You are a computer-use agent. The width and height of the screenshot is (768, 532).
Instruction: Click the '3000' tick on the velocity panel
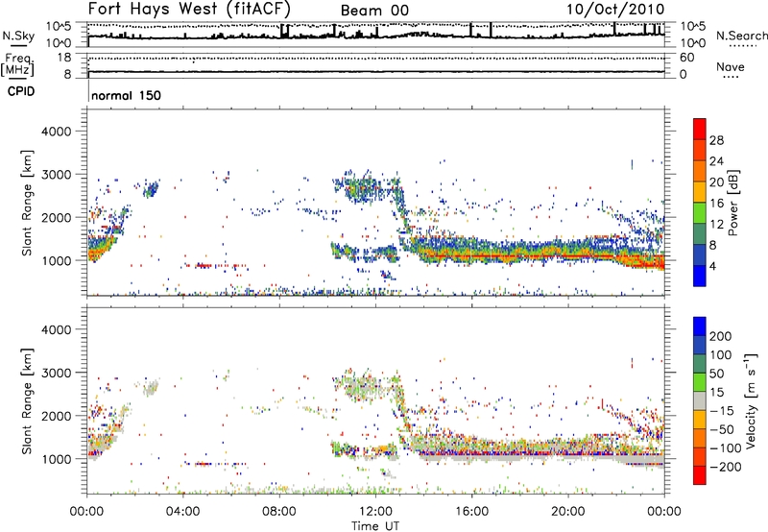point(57,373)
